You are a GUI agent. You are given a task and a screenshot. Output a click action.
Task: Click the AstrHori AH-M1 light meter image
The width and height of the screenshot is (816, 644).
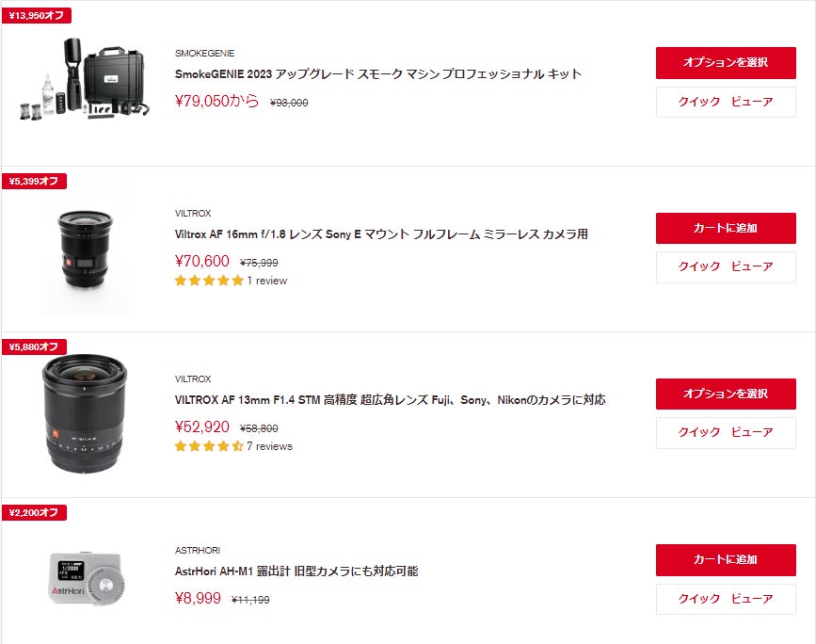85,576
